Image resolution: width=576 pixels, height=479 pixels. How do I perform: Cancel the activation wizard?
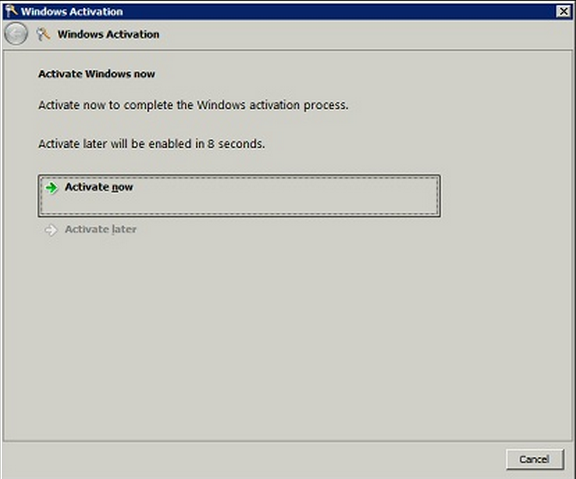click(534, 459)
